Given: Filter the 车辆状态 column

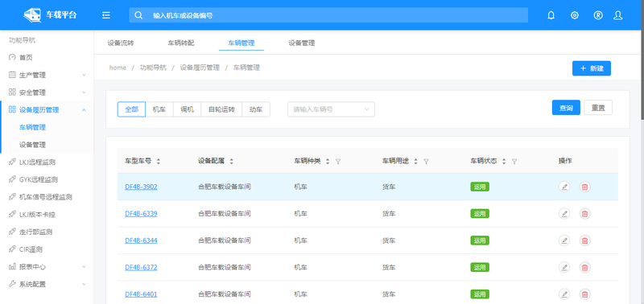Looking at the screenshot, I should click(x=514, y=162).
